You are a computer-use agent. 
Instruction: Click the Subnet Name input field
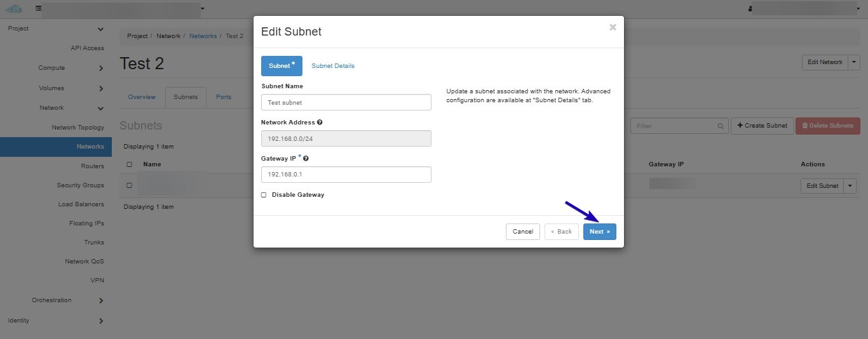point(346,102)
